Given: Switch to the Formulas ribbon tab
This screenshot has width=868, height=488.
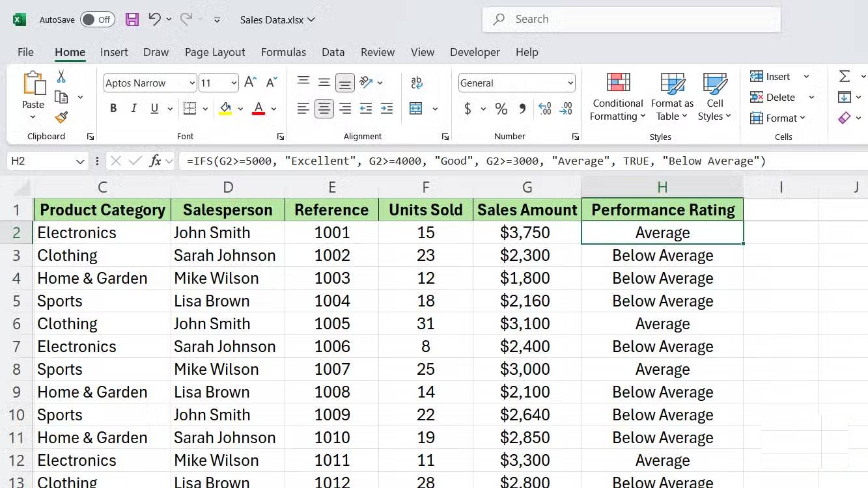Looking at the screenshot, I should click(x=283, y=52).
